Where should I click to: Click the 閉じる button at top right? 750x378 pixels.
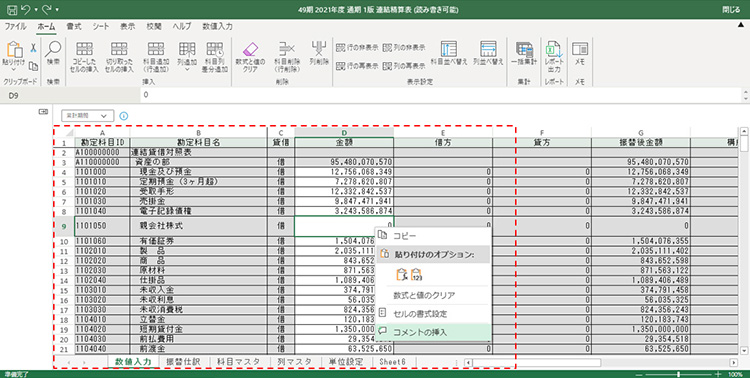click(x=731, y=10)
